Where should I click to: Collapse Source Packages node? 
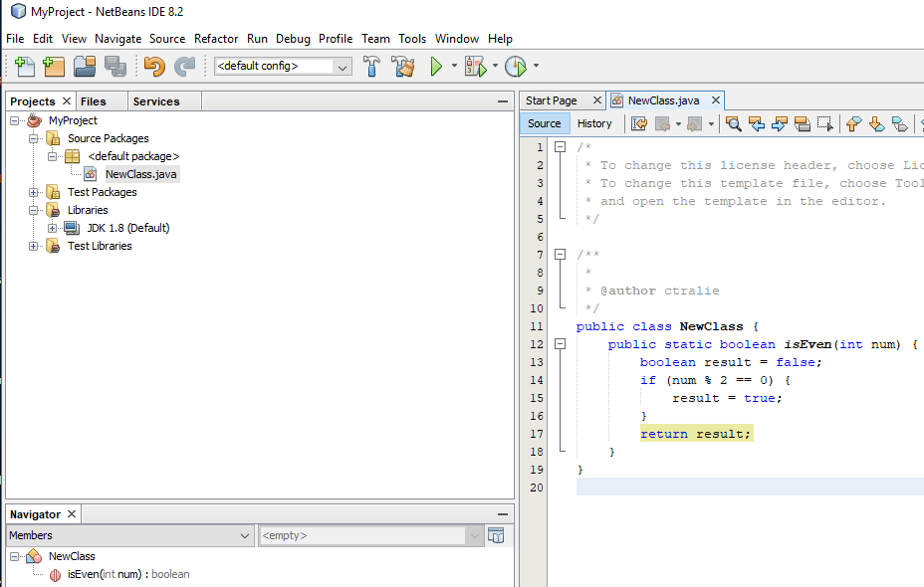(34, 138)
